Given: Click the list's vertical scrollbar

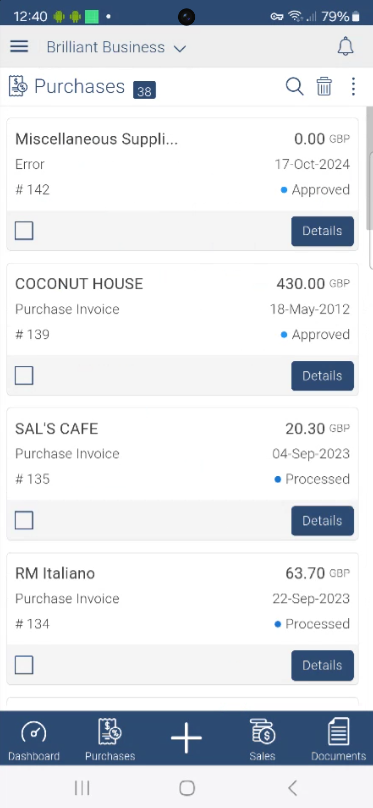Looking at the screenshot, I should 369,168.
